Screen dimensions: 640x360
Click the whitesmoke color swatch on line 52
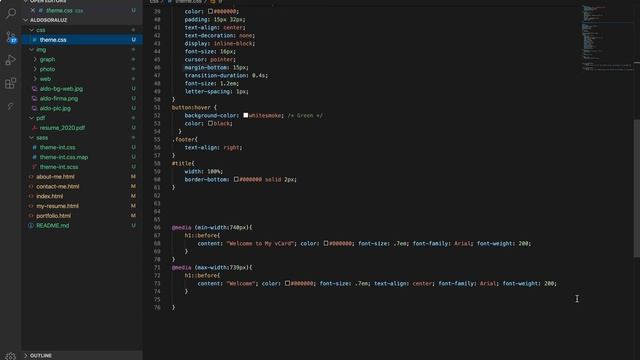[x=246, y=115]
